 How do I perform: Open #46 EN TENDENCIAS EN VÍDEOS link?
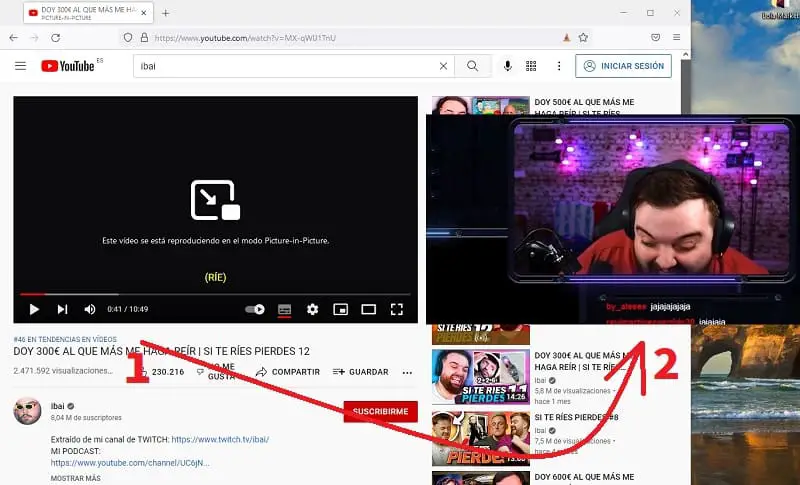(65, 339)
